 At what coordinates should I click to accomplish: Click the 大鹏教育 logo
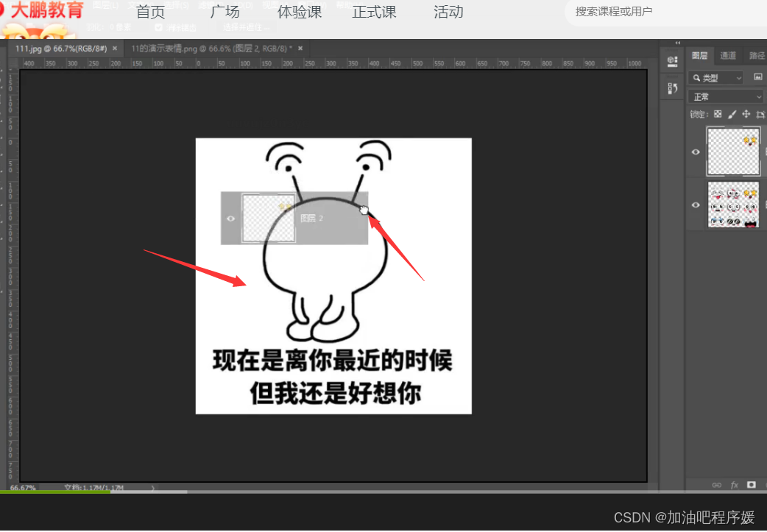tap(43, 11)
